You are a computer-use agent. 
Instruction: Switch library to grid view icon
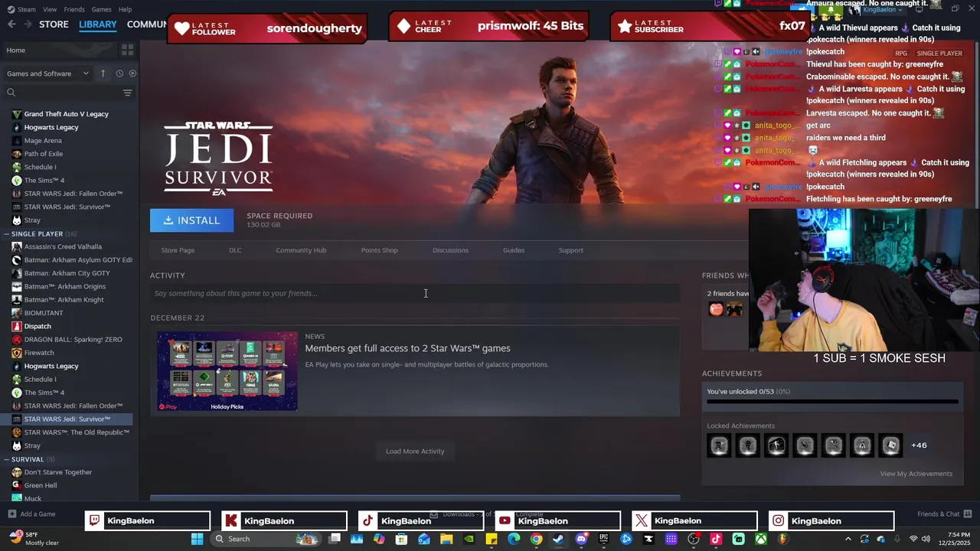127,50
